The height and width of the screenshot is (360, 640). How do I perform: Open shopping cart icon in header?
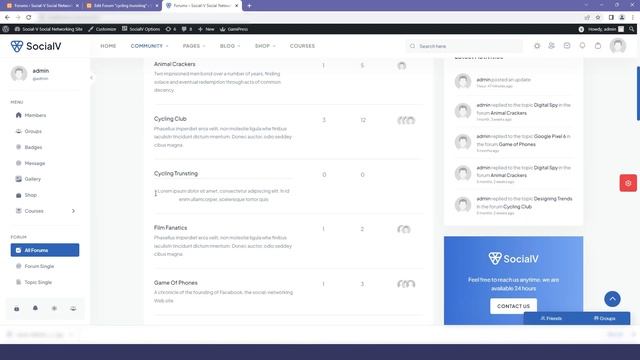598,46
